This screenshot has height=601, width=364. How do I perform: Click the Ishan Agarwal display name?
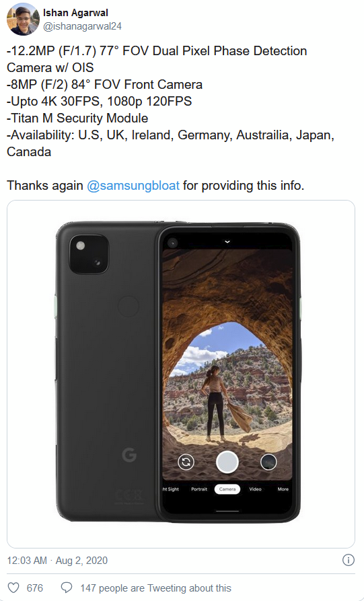coord(75,13)
